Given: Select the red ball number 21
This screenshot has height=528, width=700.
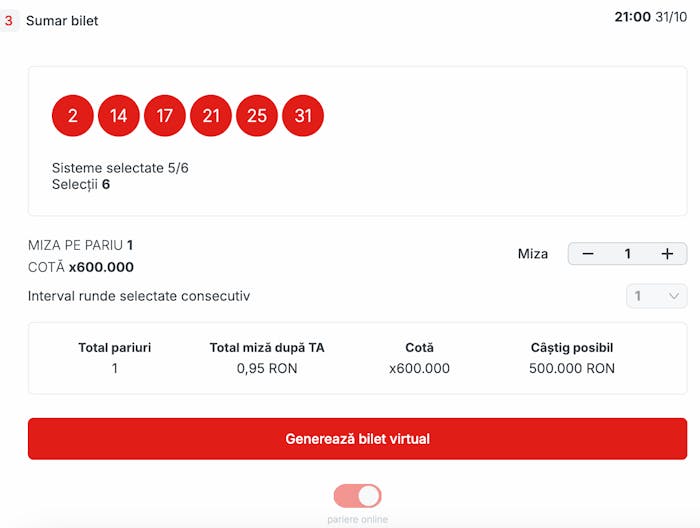Looking at the screenshot, I should coord(211,116).
